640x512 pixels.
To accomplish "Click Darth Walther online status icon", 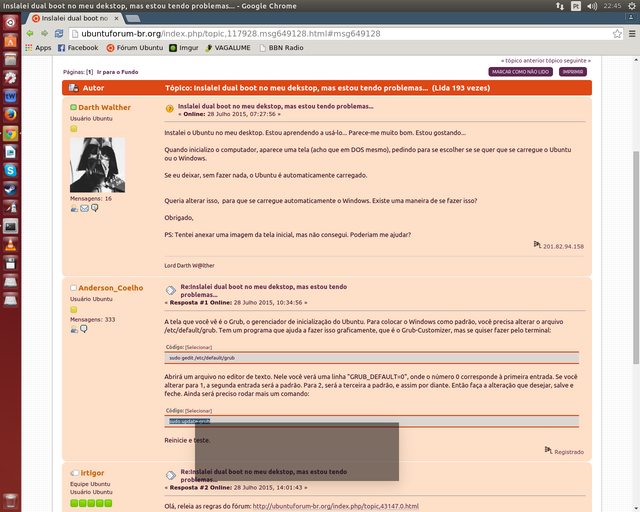I will tap(73, 107).
